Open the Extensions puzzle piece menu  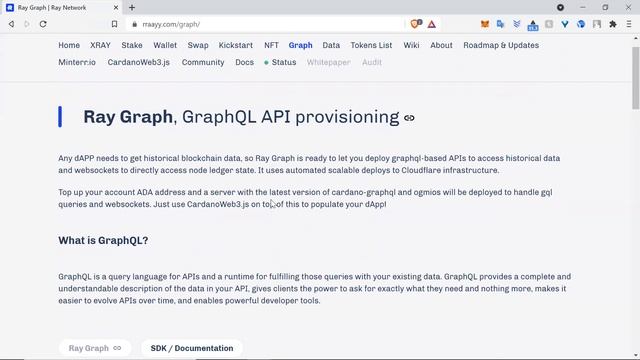[613, 24]
